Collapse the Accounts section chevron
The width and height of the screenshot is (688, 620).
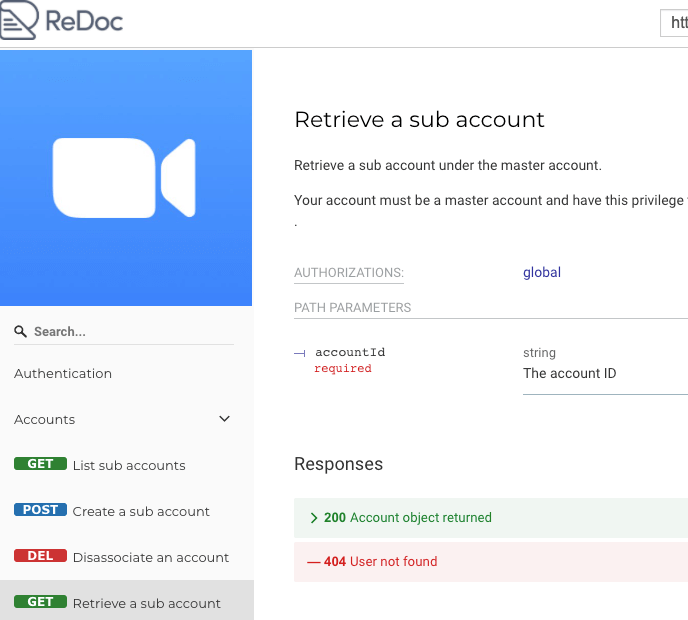(x=224, y=419)
